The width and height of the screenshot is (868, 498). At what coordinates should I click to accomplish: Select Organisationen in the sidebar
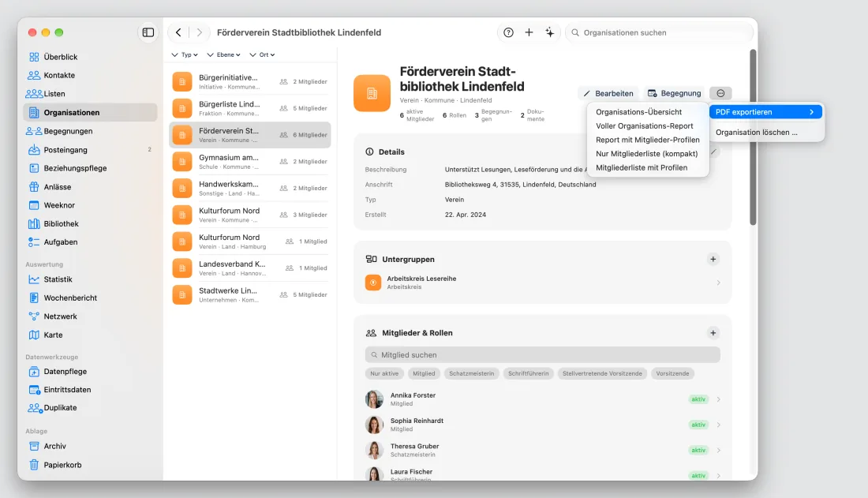pos(90,112)
